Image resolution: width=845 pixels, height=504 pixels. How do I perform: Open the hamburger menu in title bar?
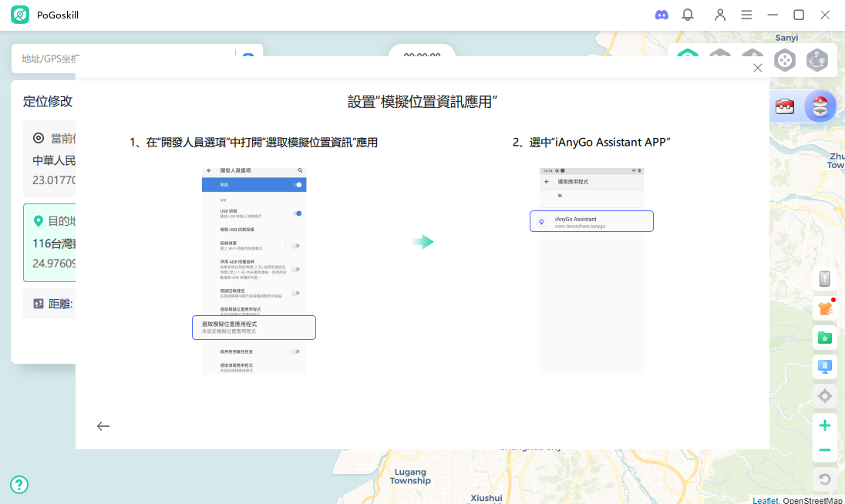point(746,15)
